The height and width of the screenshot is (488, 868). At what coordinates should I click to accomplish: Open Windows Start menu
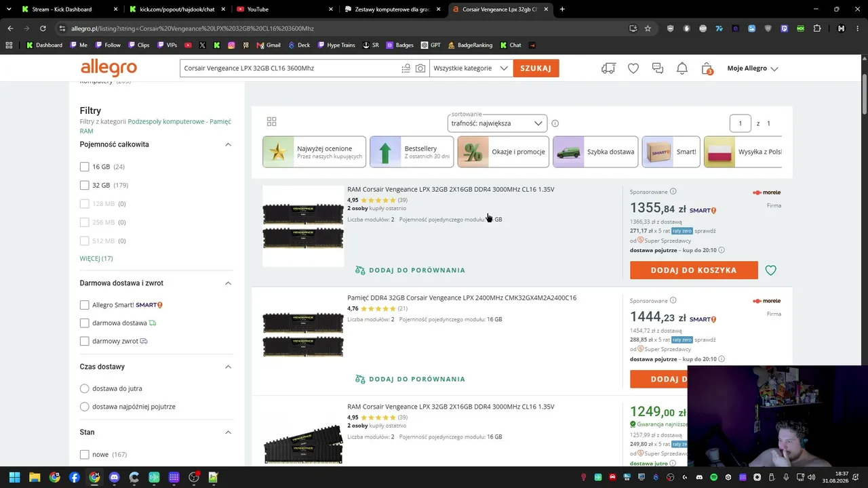[14, 477]
